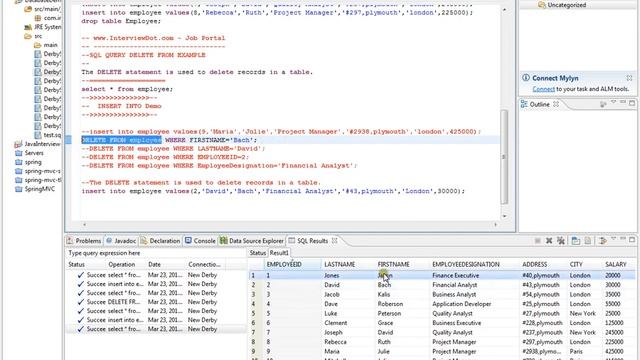Viewport: 640px width, 360px height.
Task: Click the main folder icon
Action: 38,45
